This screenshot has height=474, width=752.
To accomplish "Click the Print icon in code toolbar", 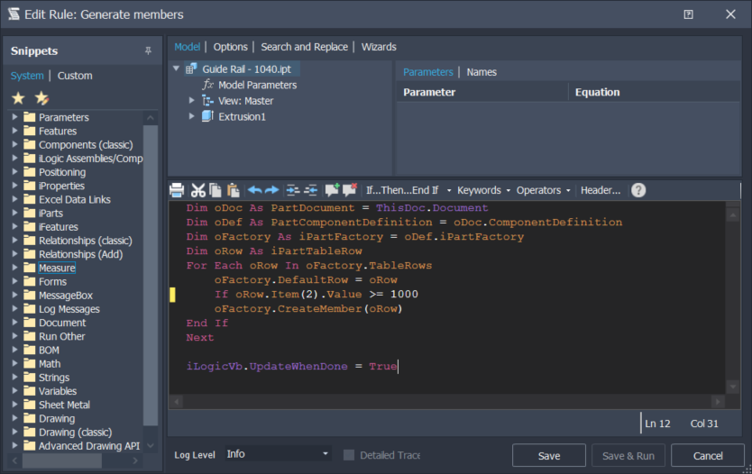I will click(x=176, y=190).
